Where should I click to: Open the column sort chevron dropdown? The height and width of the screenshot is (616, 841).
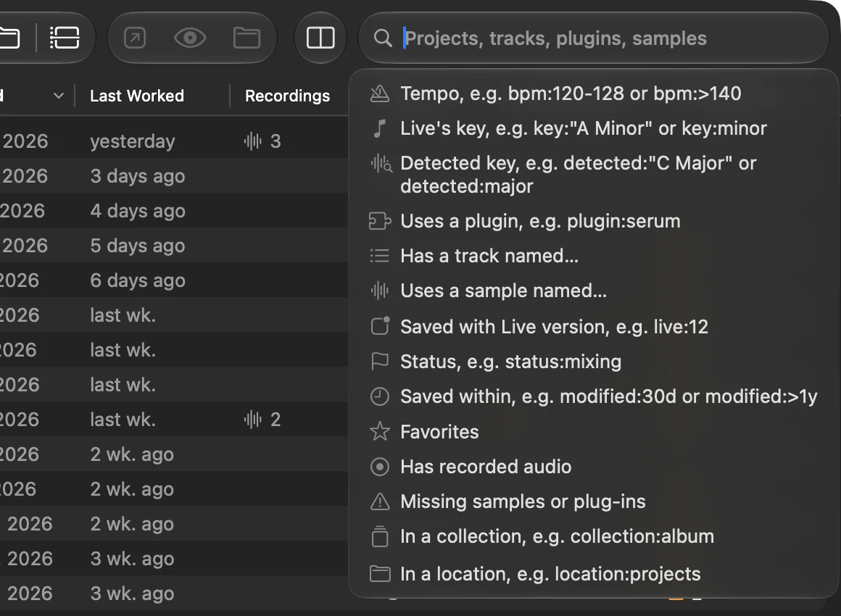pos(59,96)
